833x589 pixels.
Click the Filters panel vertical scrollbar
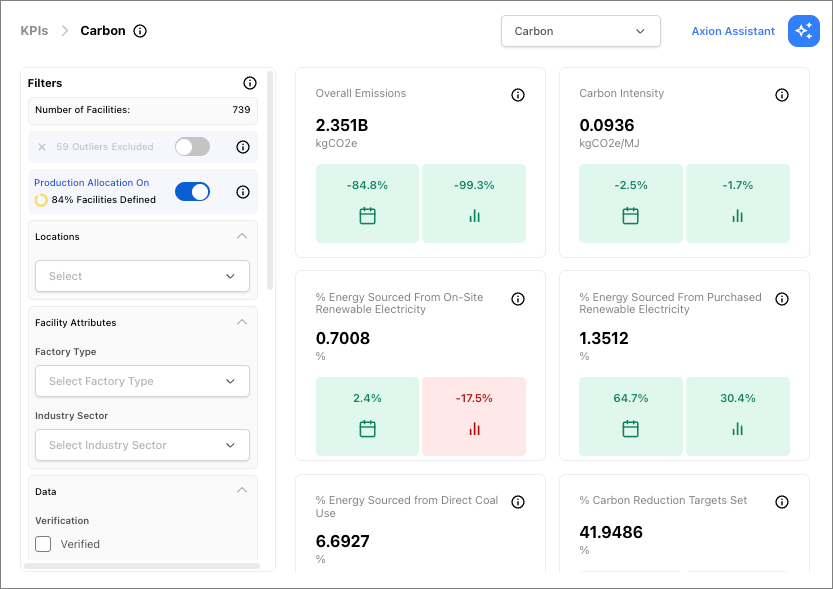[x=270, y=181]
